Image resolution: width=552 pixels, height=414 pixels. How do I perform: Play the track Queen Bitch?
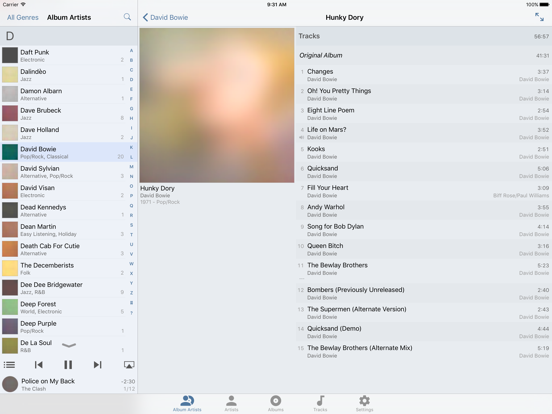424,249
